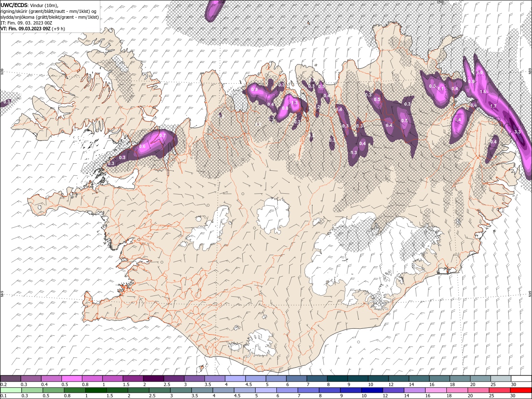Image resolution: width=532 pixels, height=399 pixels.
Task: Click the deep blue 10 swatch in the bottom legend row
Action: pos(371,390)
